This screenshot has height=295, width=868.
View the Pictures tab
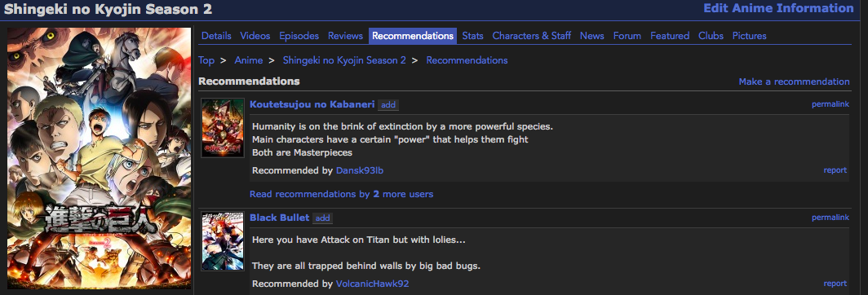[x=750, y=36]
